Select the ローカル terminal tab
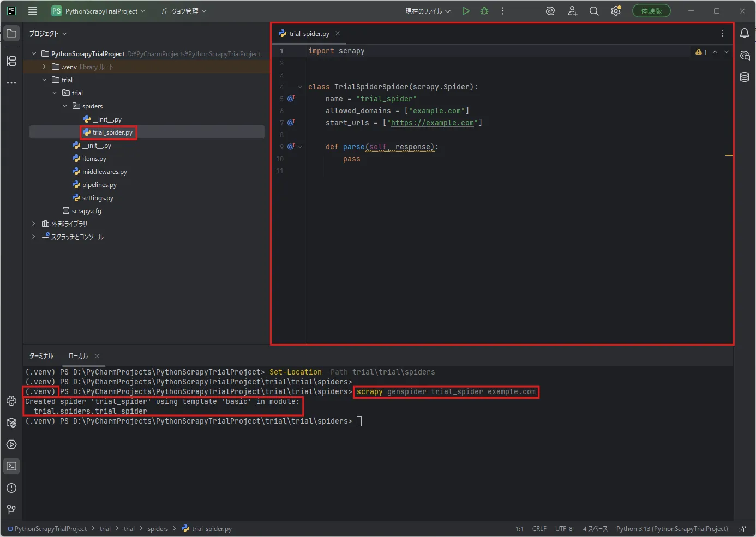Image resolution: width=756 pixels, height=537 pixels. pos(78,356)
